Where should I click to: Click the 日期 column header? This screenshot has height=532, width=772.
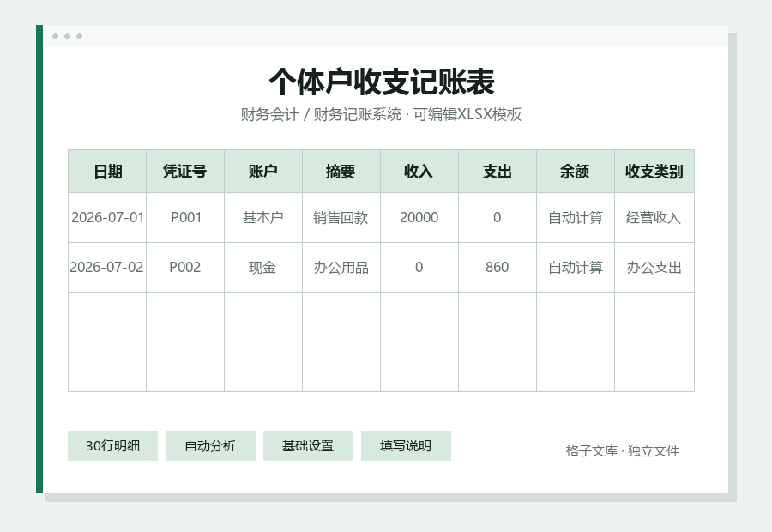(107, 172)
